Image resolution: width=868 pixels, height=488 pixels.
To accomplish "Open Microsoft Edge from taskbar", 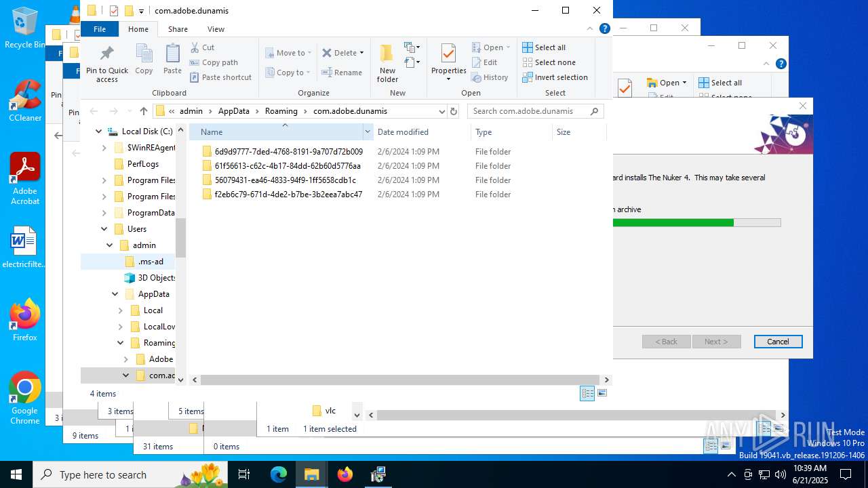I will (x=279, y=474).
